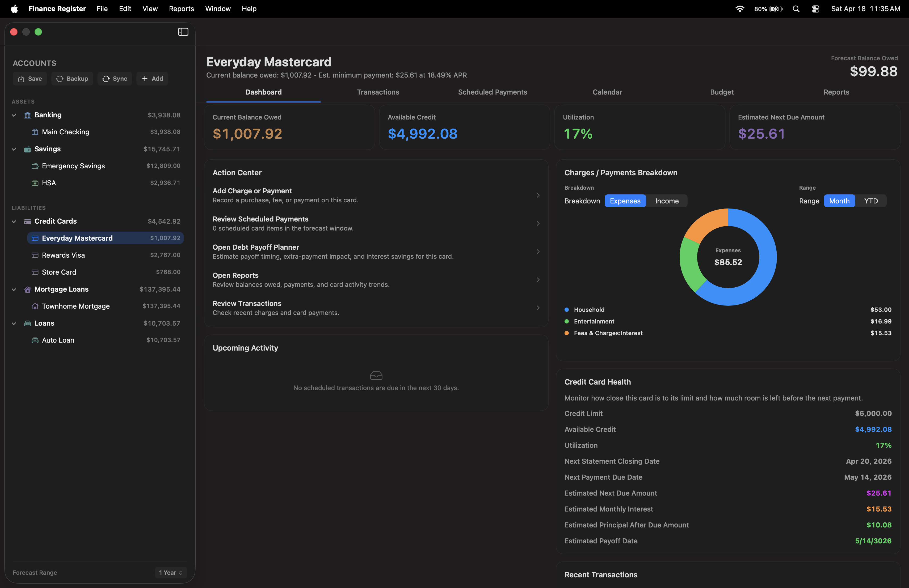Open the Apple menu

(x=14, y=9)
